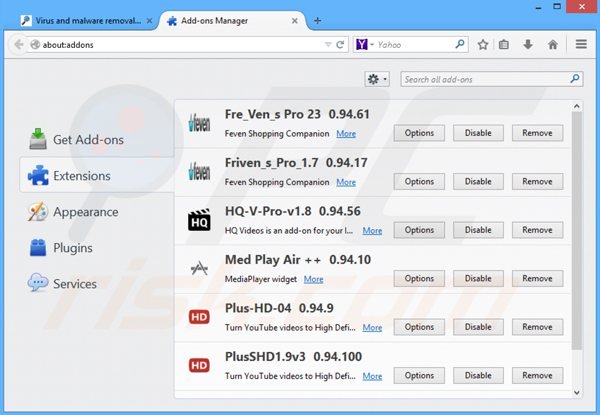This screenshot has width=600, height=415.
Task: Focus the Search all add-ons field
Action: [x=492, y=79]
